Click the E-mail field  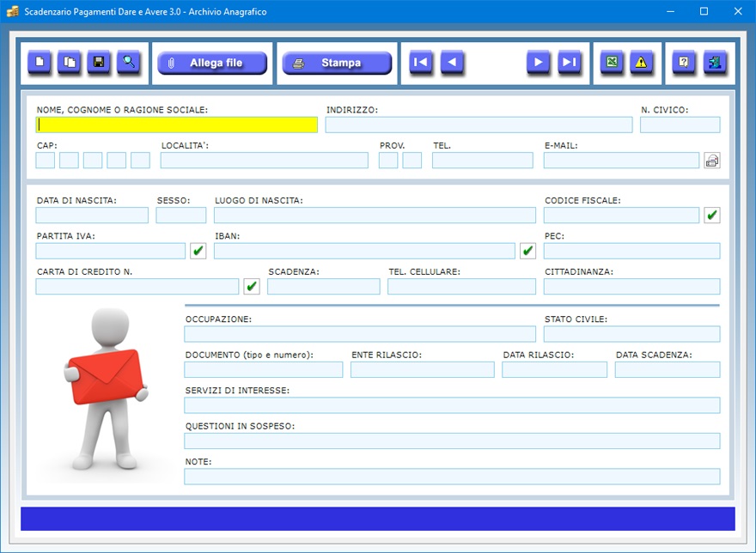pyautogui.click(x=621, y=161)
